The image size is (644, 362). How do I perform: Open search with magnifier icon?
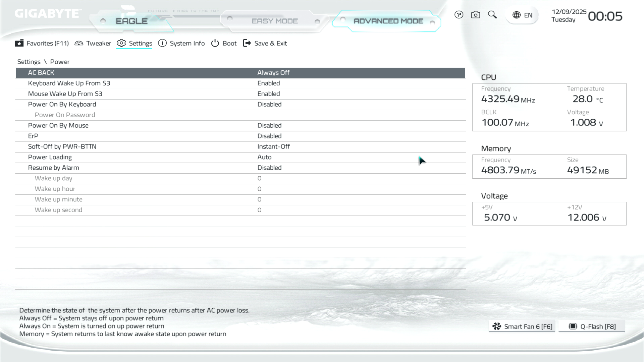492,15
